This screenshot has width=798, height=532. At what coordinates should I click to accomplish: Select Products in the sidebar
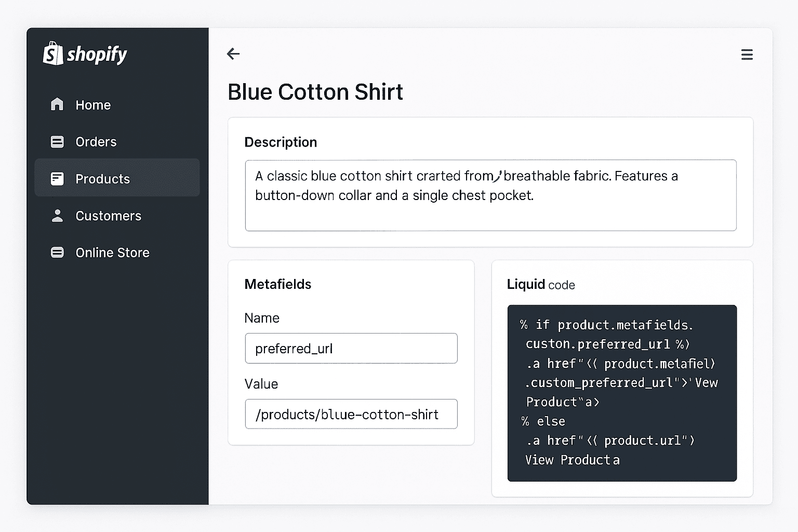point(117,178)
